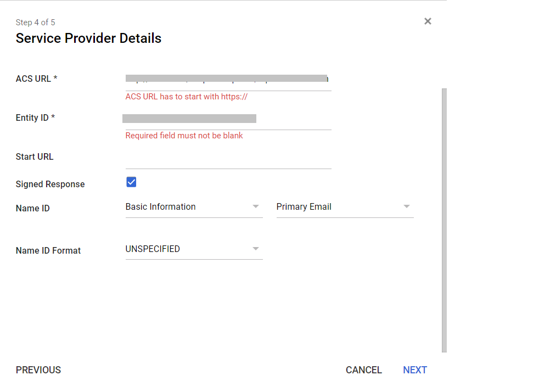Close the dialog with the X icon
This screenshot has height=392, width=539.
428,21
